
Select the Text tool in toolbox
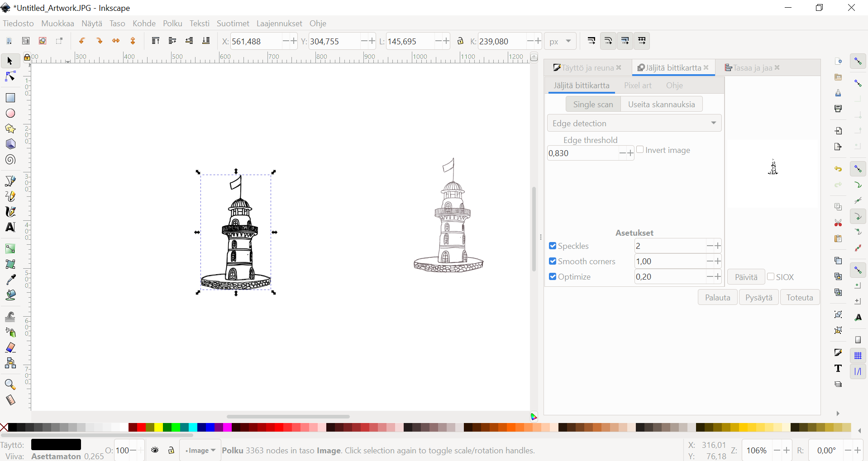10,227
